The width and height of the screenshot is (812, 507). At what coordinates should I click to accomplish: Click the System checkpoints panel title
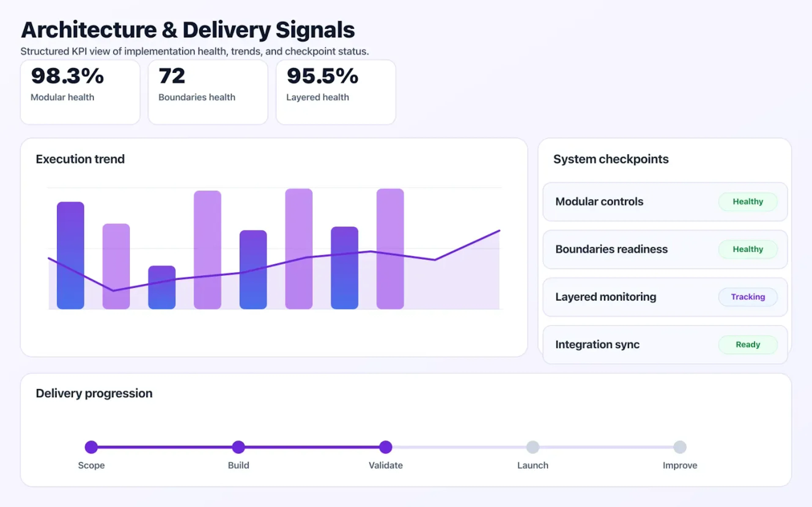pyautogui.click(x=611, y=159)
